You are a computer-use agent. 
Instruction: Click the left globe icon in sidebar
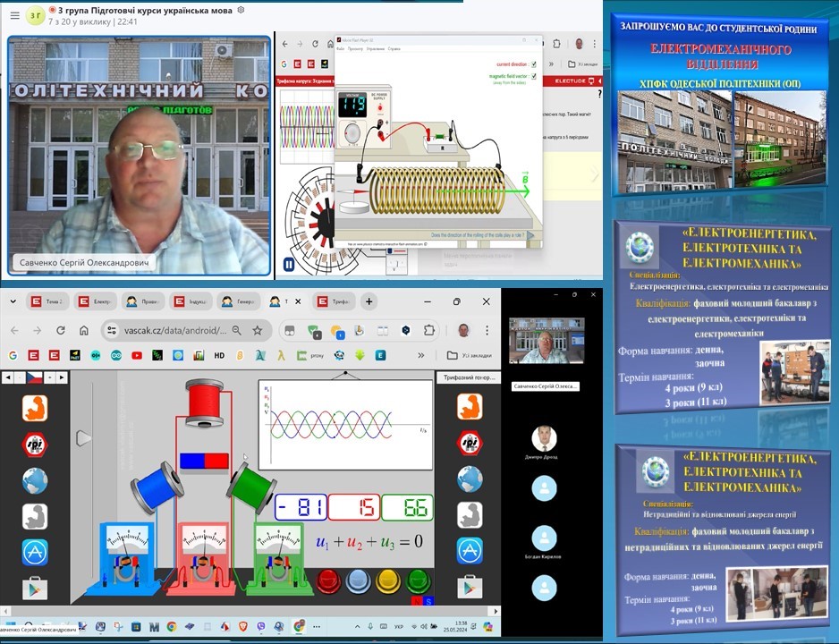pos(35,480)
